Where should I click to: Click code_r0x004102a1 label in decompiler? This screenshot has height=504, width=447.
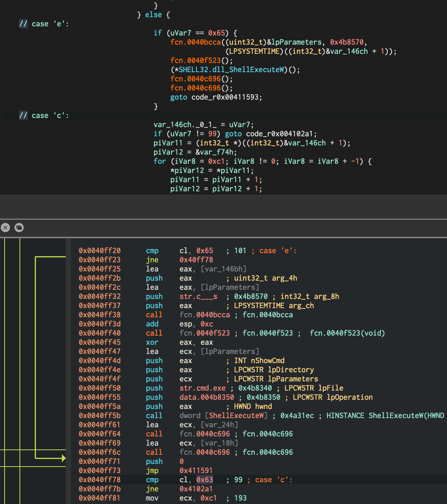click(x=280, y=134)
